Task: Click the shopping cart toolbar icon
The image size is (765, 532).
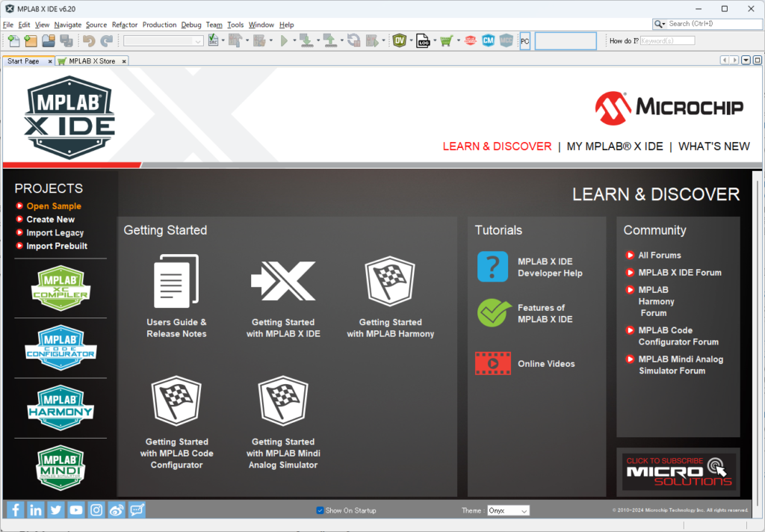Action: point(446,41)
